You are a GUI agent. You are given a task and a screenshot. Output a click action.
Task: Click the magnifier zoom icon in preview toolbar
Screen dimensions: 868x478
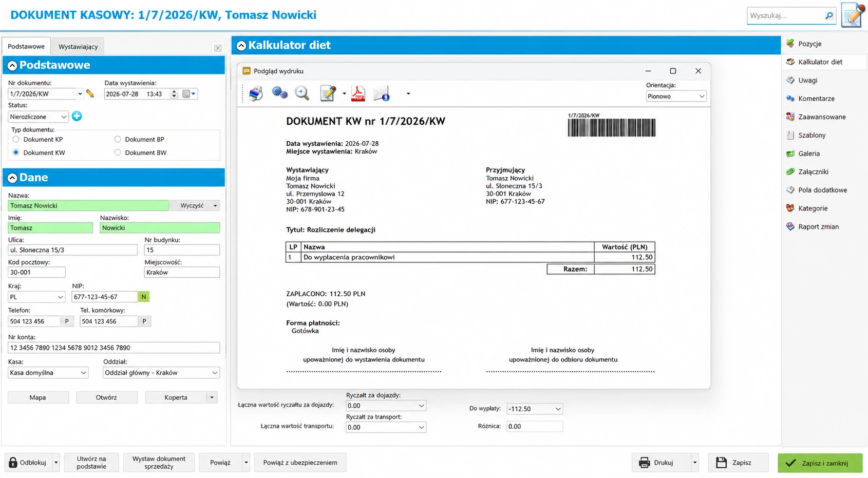pyautogui.click(x=302, y=93)
